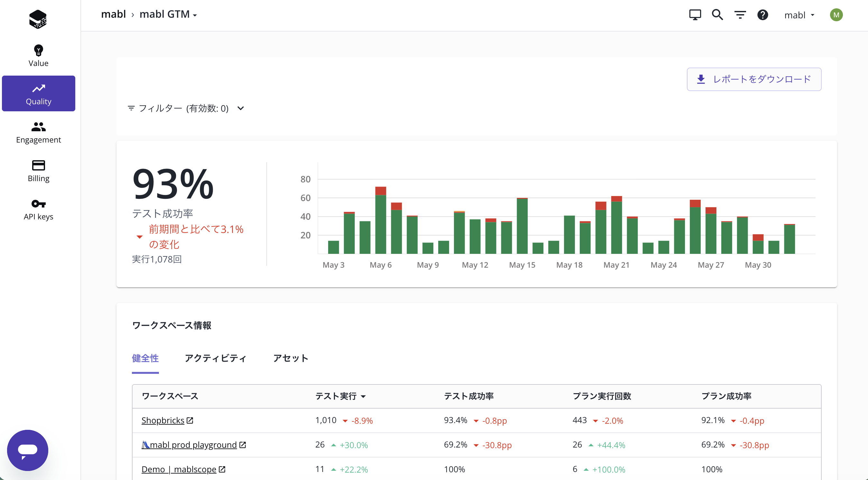Click the プラン成功率 column header
This screenshot has height=480, width=868.
coord(726,396)
